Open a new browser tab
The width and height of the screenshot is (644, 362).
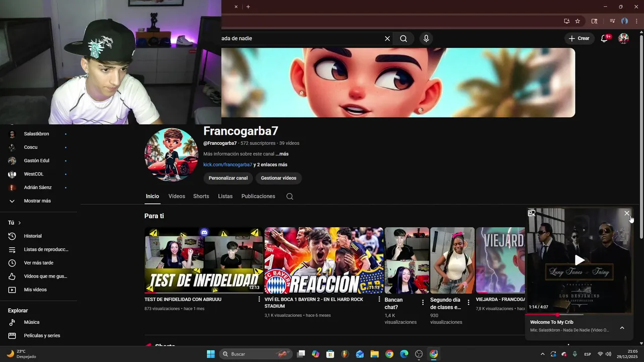(x=248, y=7)
